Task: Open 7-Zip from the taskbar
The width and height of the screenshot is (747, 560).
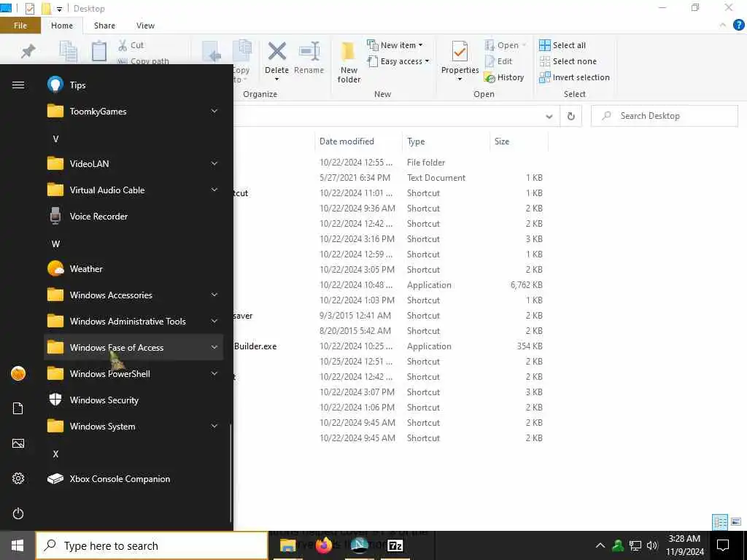Action: tap(395, 545)
